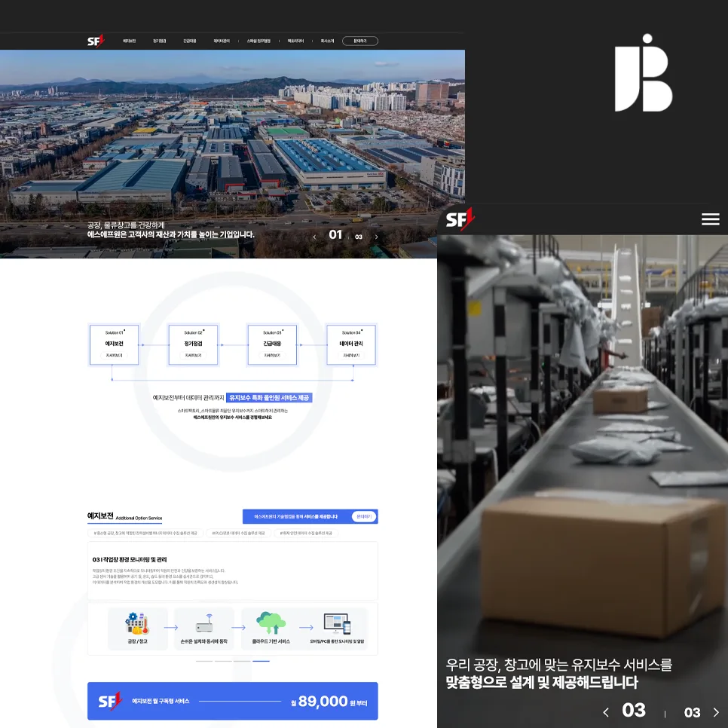
Task: Select the first carousel indicator bar
Action: pos(204,661)
